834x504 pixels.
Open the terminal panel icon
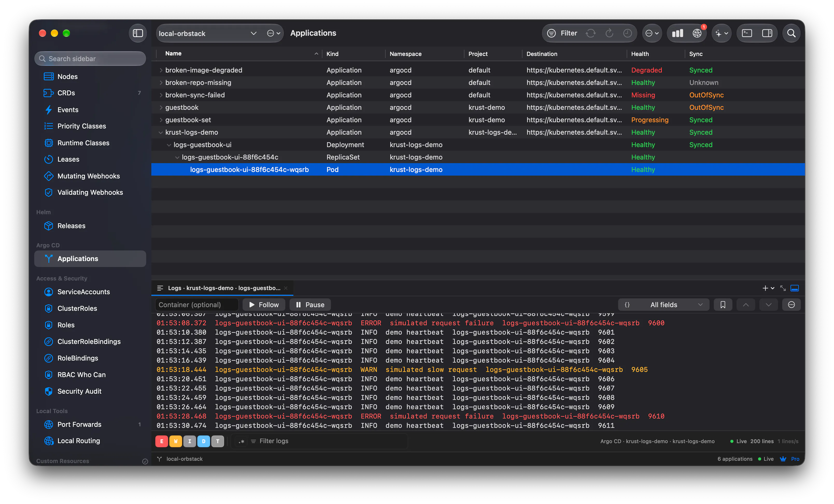tap(747, 33)
